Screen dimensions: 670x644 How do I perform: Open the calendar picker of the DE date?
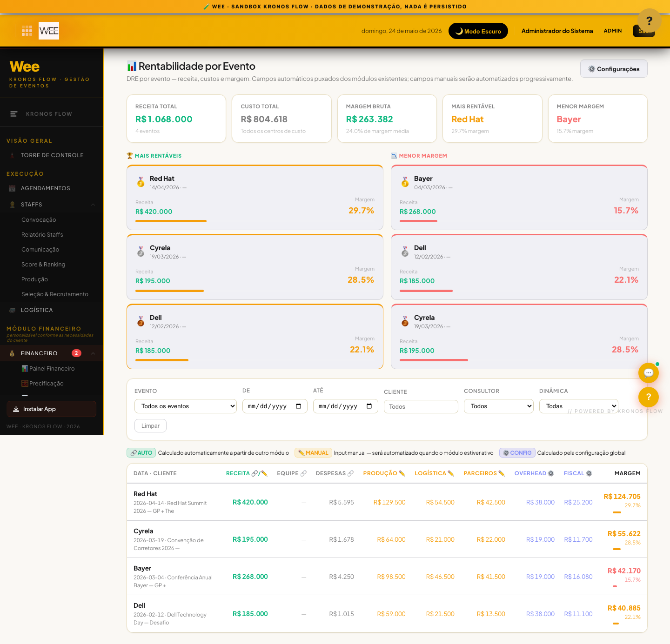click(x=299, y=406)
